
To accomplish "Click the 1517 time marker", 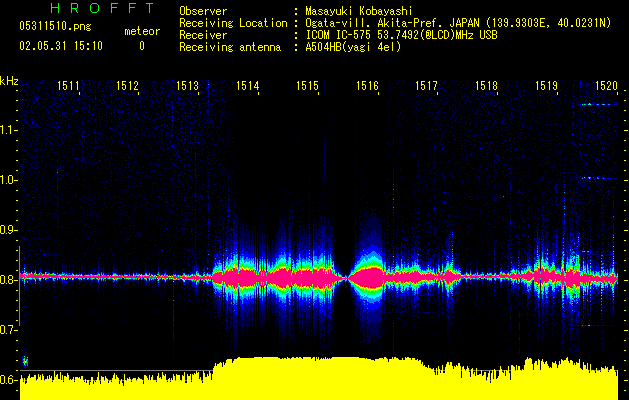I will point(426,85).
